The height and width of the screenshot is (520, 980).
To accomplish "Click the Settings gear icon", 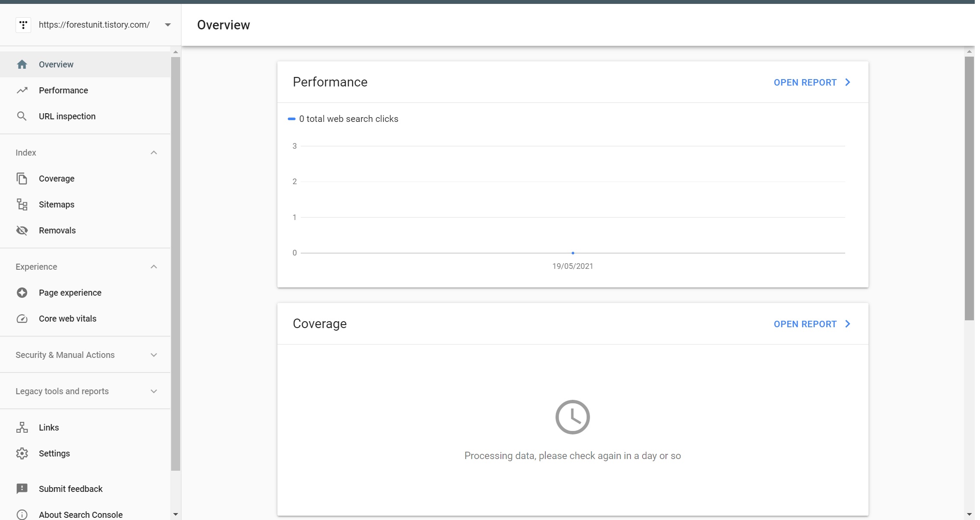I will (22, 453).
